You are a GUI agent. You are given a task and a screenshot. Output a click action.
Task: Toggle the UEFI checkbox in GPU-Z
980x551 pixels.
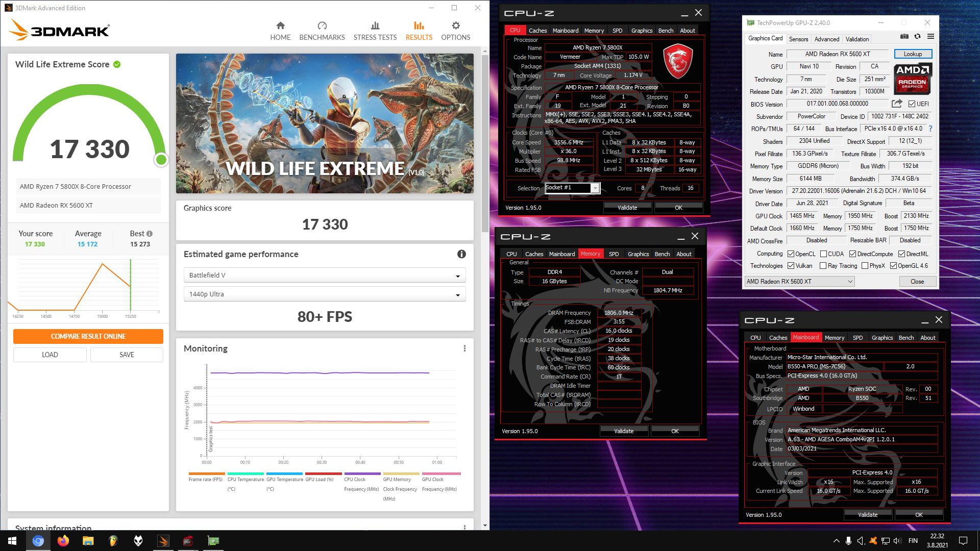pyautogui.click(x=912, y=104)
